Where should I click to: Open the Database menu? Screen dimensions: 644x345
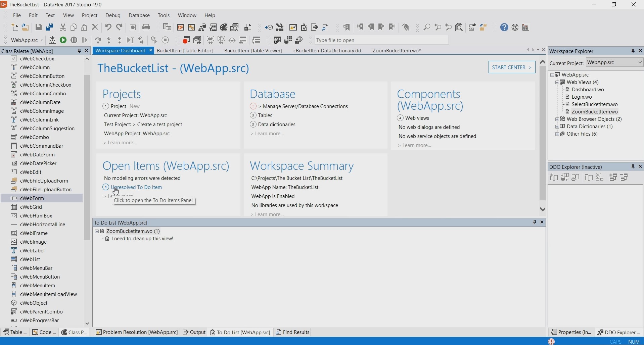click(x=139, y=15)
